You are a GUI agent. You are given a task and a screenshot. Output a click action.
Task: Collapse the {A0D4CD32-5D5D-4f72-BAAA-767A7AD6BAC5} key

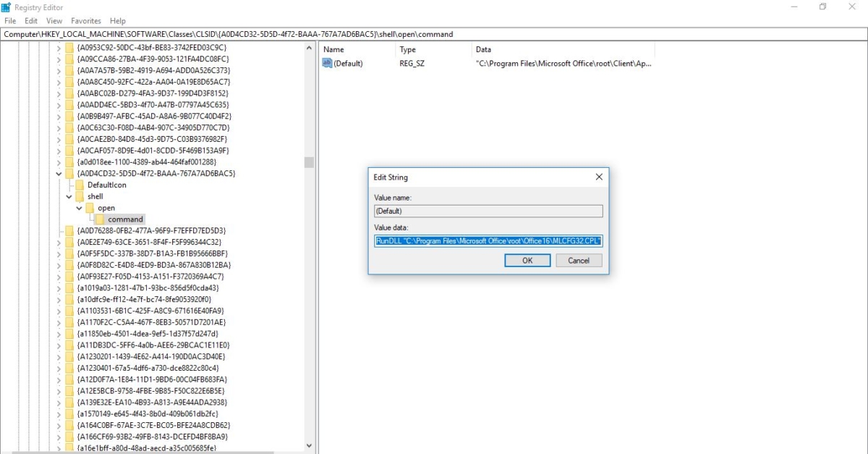[x=59, y=174]
